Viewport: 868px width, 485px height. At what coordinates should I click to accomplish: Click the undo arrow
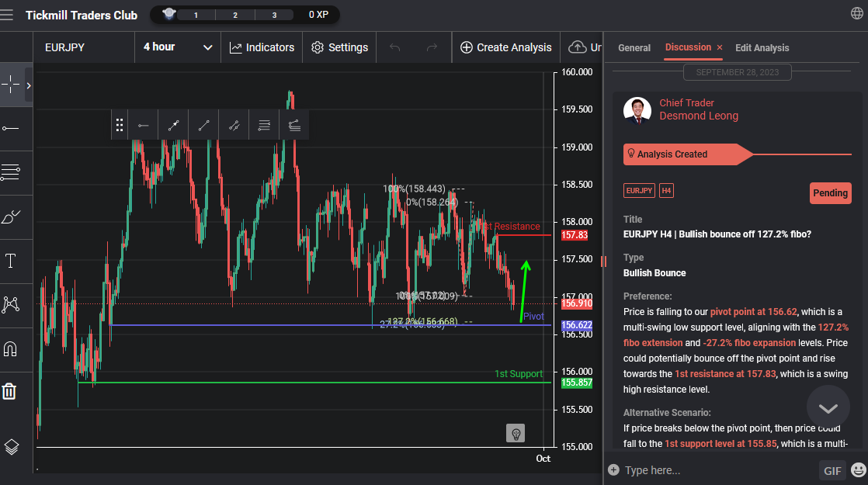coord(394,47)
